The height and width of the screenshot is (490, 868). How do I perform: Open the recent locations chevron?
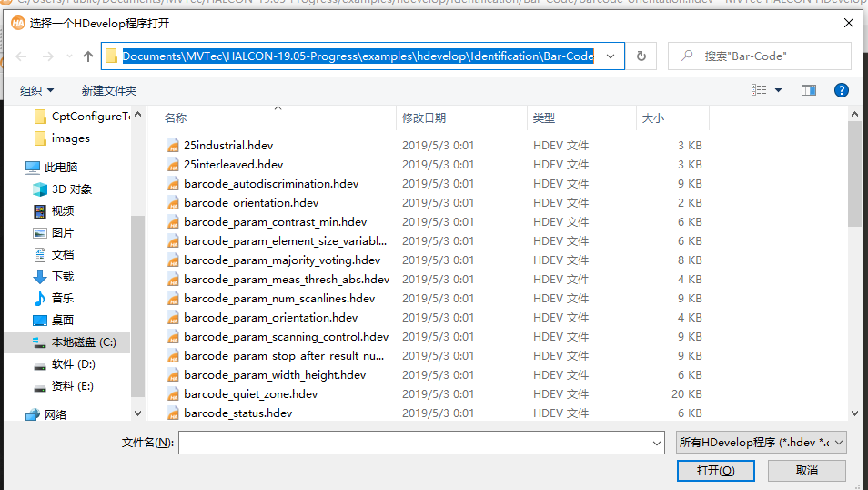click(69, 56)
